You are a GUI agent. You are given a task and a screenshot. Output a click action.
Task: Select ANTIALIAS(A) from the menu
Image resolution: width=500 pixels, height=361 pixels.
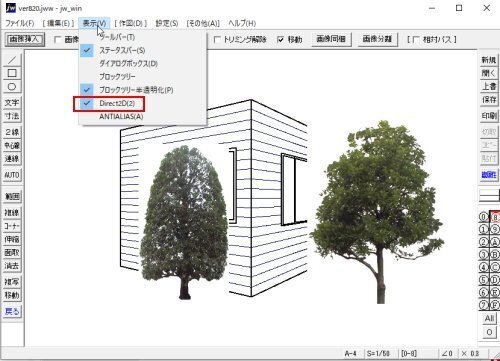point(121,117)
